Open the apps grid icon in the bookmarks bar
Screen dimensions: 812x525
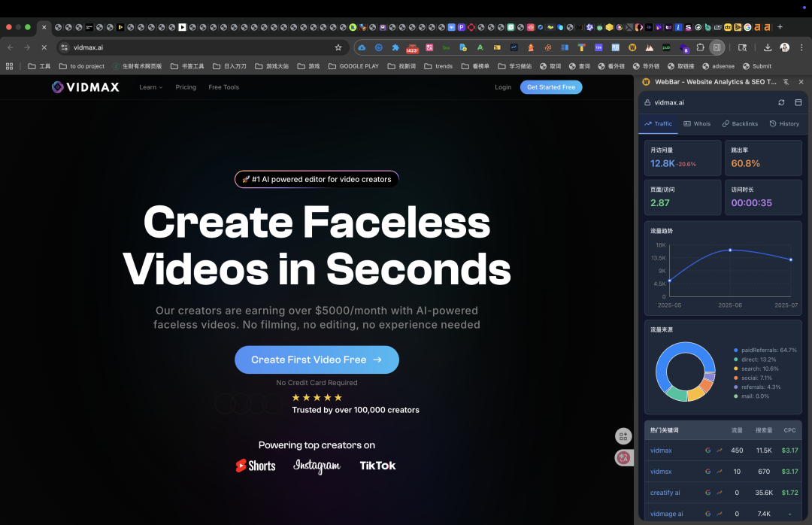coord(9,66)
